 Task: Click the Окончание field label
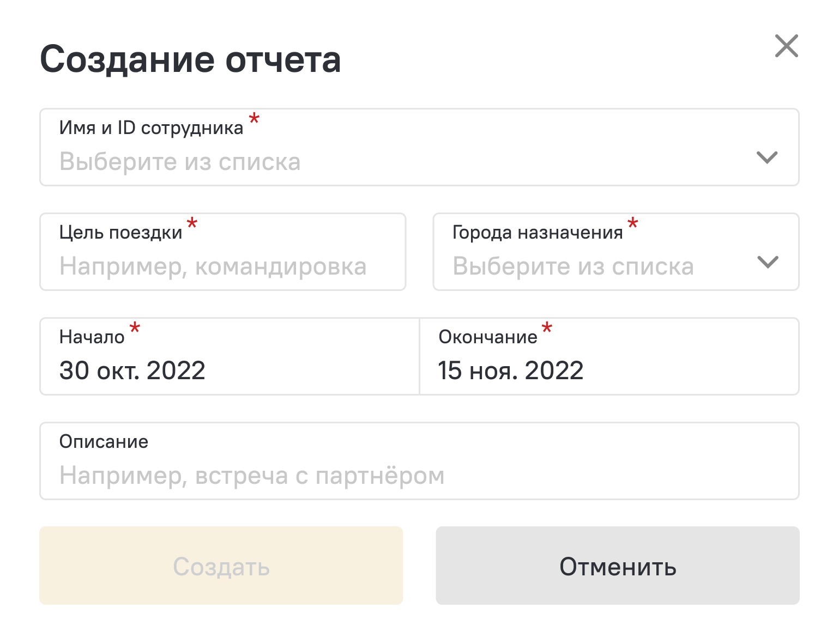click(x=488, y=337)
